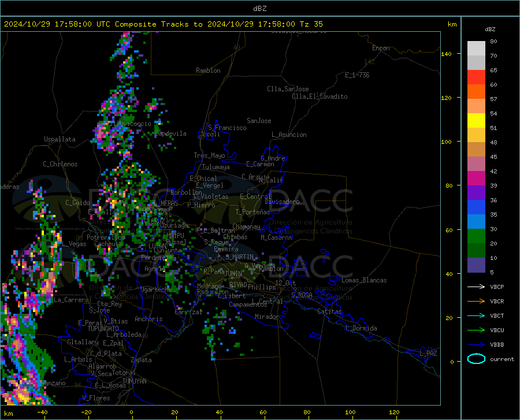The image size is (520, 420).
Task: Click the 'Mirador' map label
Action: click(266, 317)
